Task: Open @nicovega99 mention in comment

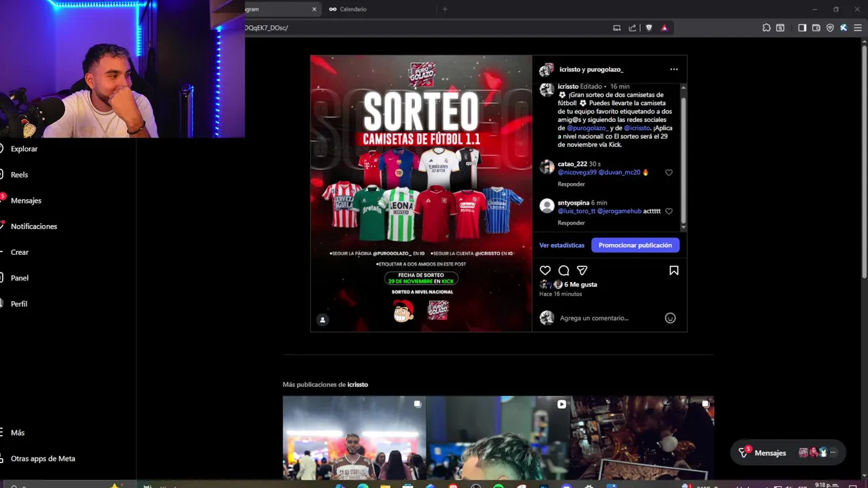Action: 577,172
